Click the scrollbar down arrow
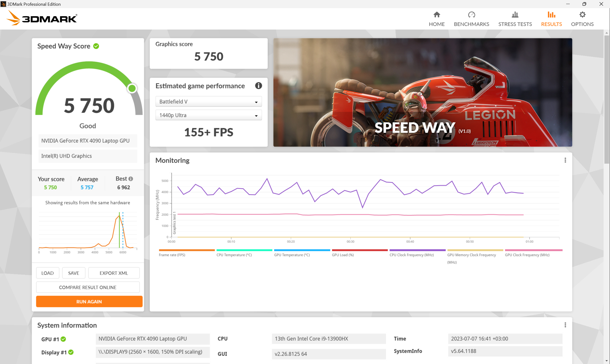 pos(607,361)
